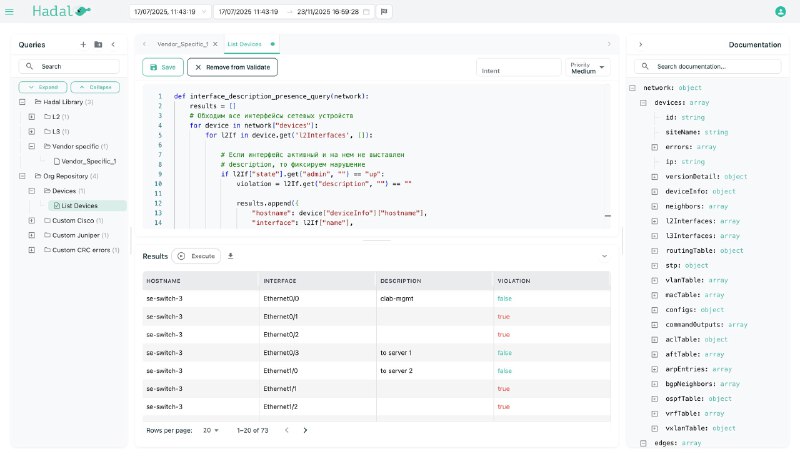
Task: Click the Save button
Action: [163, 67]
